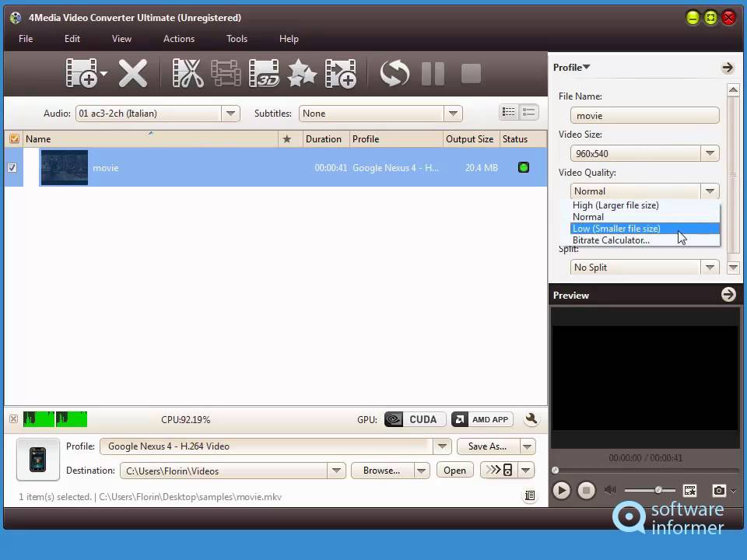Select the movie thumbnail in file list
The height and width of the screenshot is (560, 747).
point(65,167)
